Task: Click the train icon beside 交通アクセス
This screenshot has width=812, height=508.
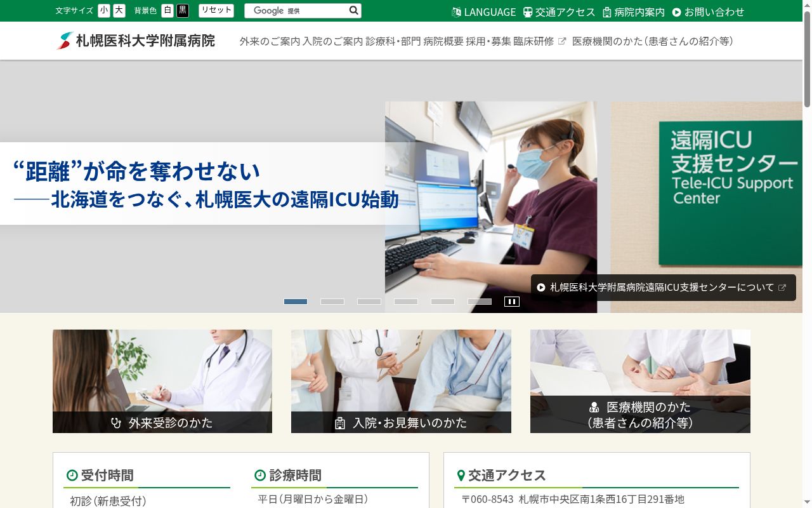Action: [x=528, y=12]
